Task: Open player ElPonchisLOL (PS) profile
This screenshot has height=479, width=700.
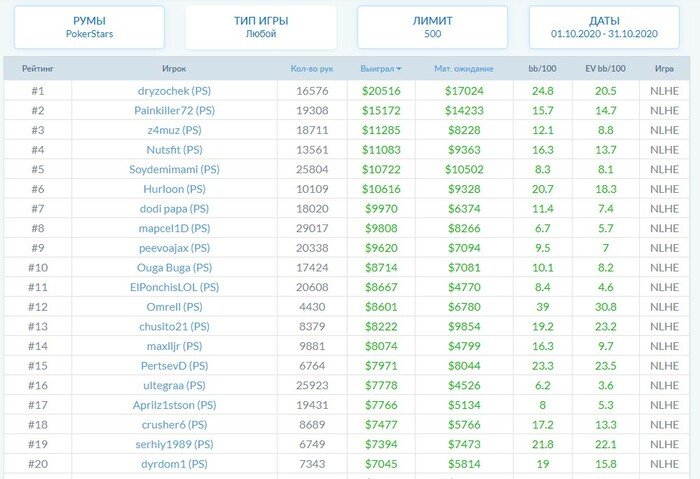Action: (174, 287)
